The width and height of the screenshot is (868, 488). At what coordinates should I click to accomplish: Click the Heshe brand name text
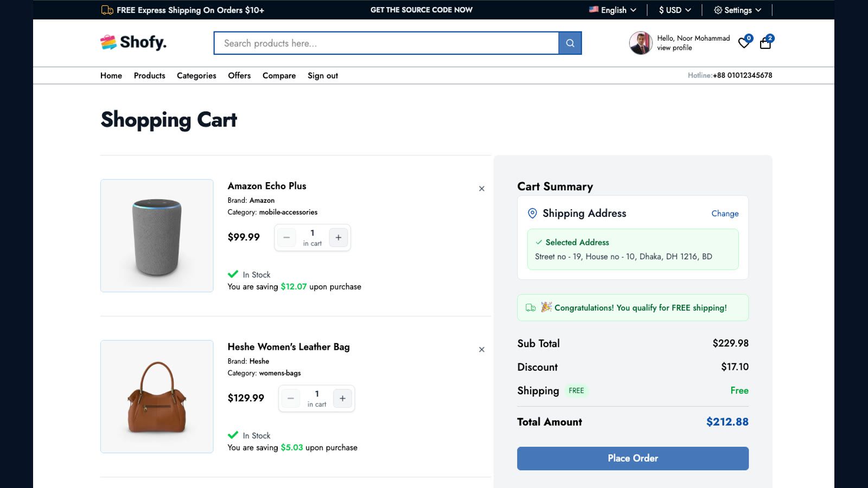pos(259,361)
